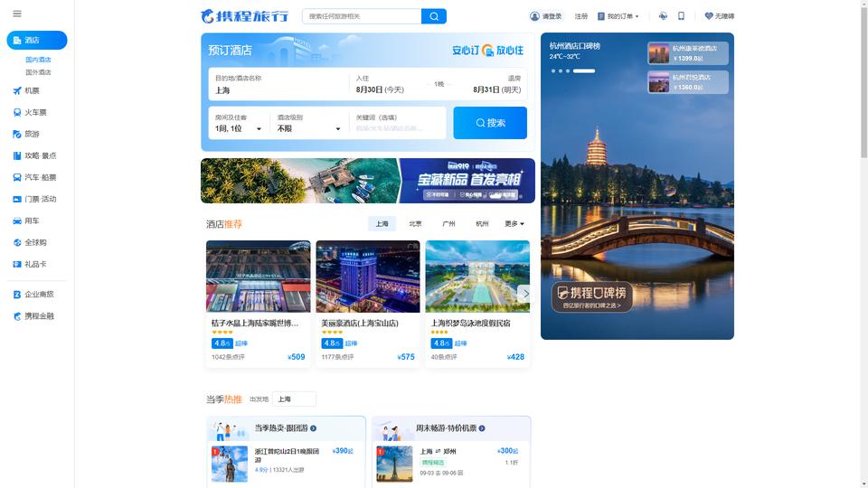Viewport: 868px width, 488px height.
Task: Expand 更多 cities dropdown in hotel recommendations
Action: click(514, 223)
